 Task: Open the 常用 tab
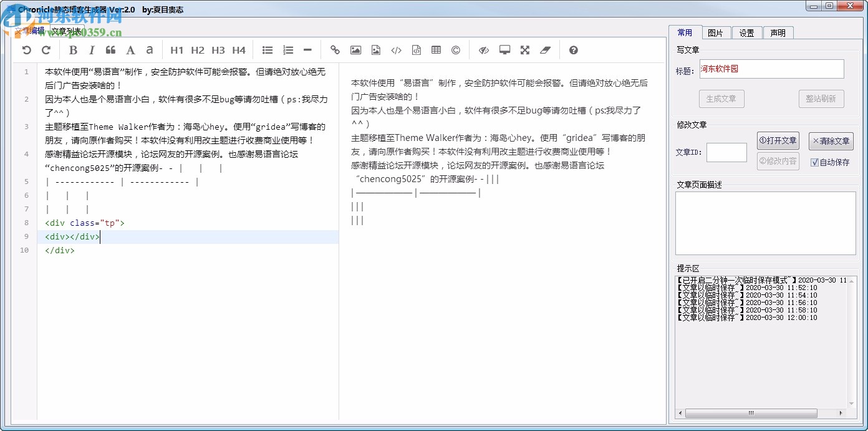tap(685, 32)
